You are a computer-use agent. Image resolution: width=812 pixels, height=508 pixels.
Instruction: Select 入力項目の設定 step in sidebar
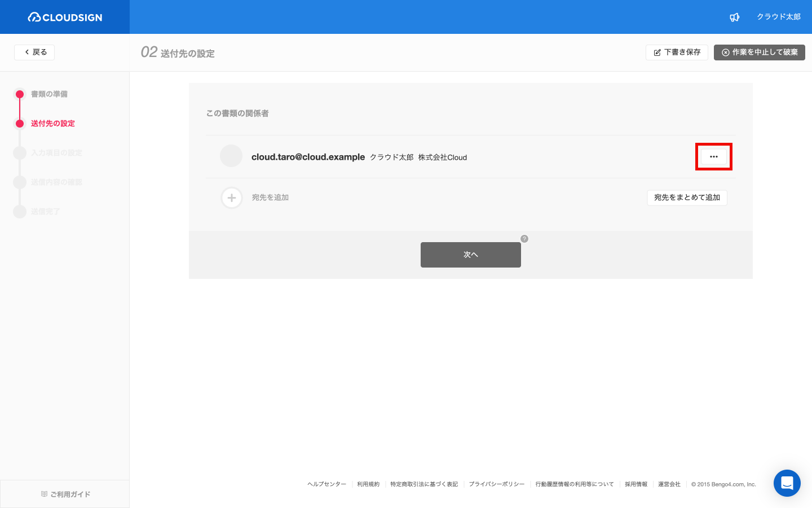[56, 153]
